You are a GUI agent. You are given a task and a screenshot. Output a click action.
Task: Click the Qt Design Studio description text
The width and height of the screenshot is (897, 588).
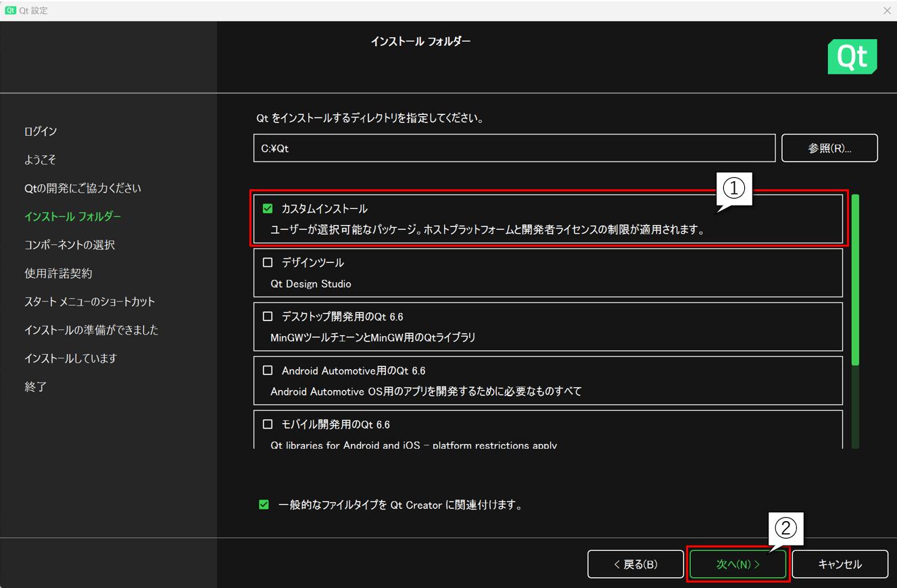pyautogui.click(x=311, y=284)
